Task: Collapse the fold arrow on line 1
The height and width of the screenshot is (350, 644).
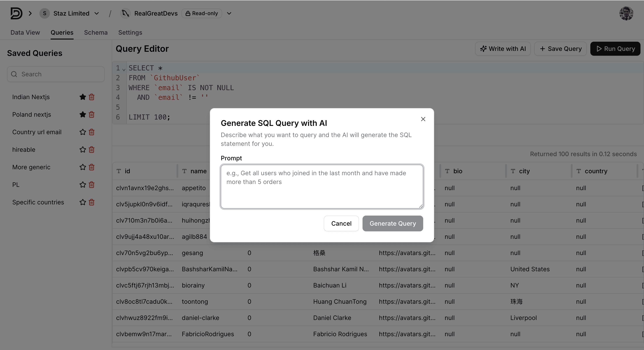Action: point(124,70)
